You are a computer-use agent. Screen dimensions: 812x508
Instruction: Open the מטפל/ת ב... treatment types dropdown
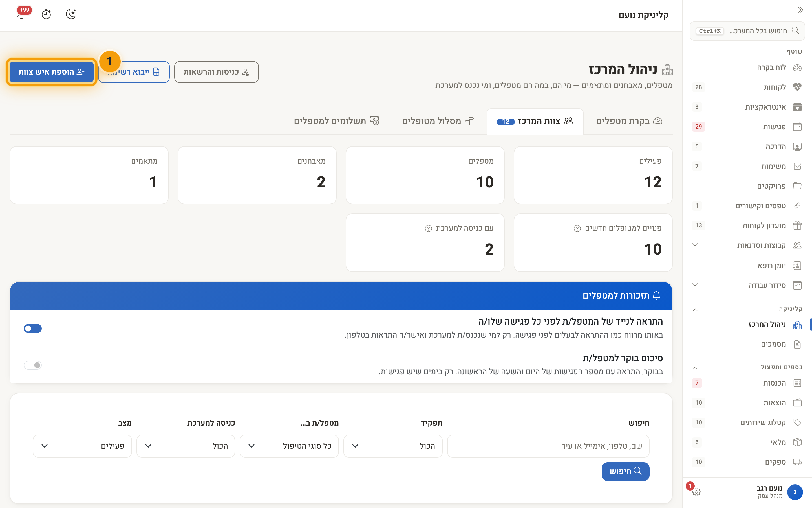click(289, 446)
